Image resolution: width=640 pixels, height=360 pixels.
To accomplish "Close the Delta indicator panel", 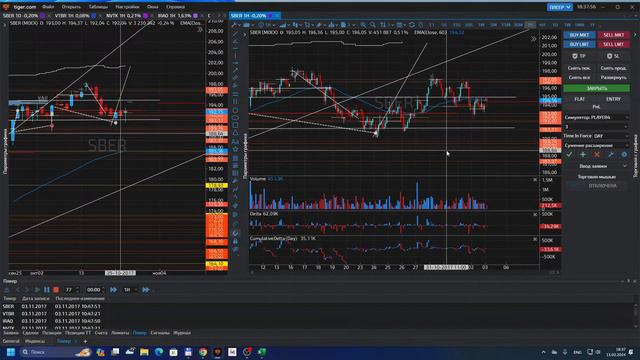I will 535,214.
